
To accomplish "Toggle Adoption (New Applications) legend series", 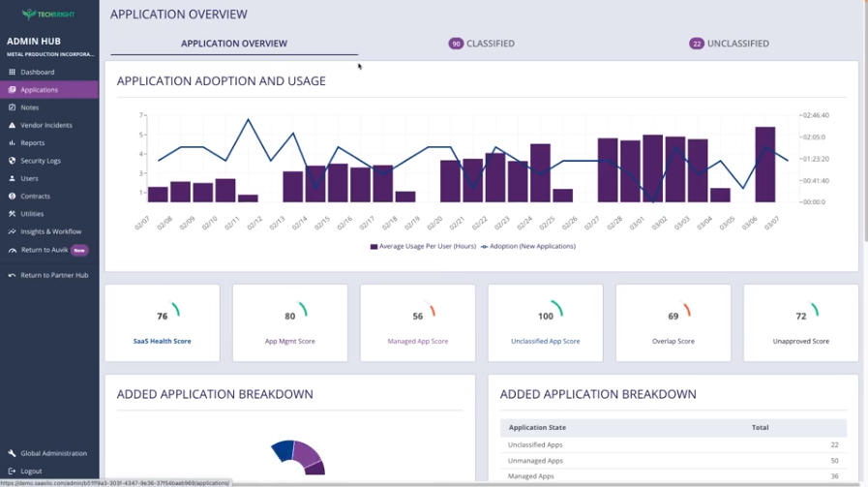I will [528, 247].
